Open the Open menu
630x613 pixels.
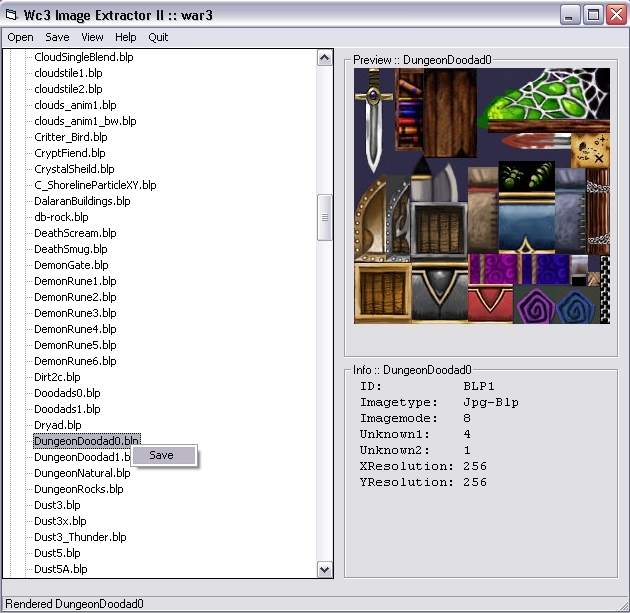pos(20,37)
